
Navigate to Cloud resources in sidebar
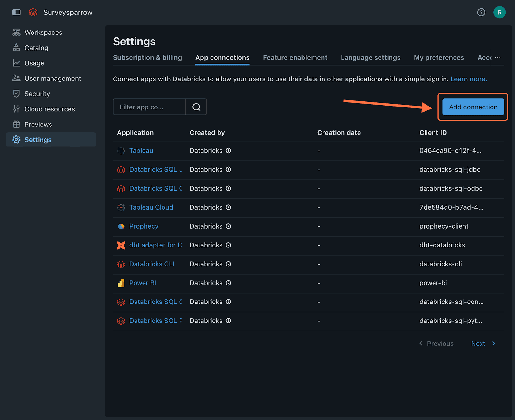[x=50, y=109]
